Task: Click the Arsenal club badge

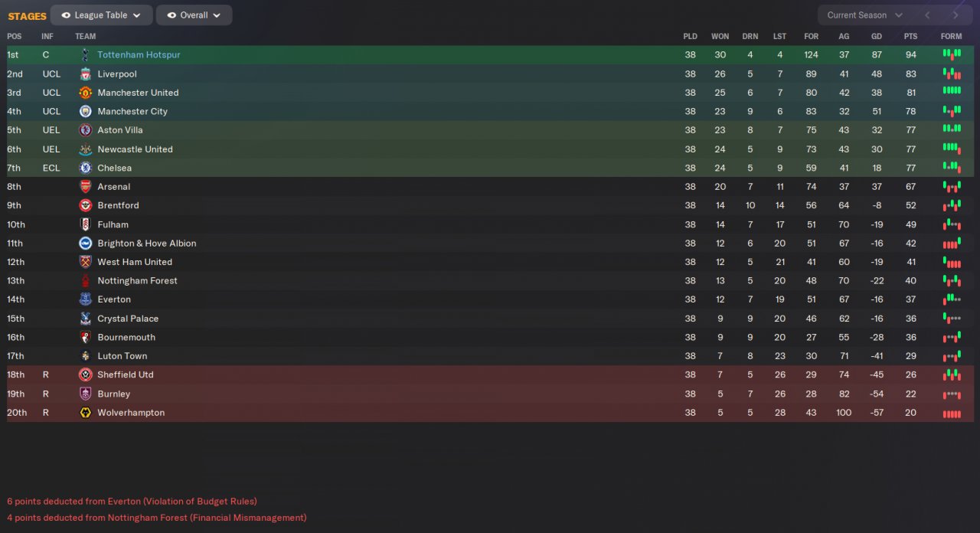Action: tap(85, 187)
